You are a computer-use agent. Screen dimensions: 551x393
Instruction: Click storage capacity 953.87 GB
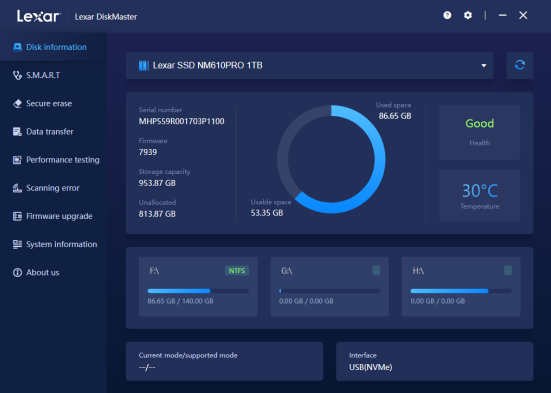[x=157, y=183]
